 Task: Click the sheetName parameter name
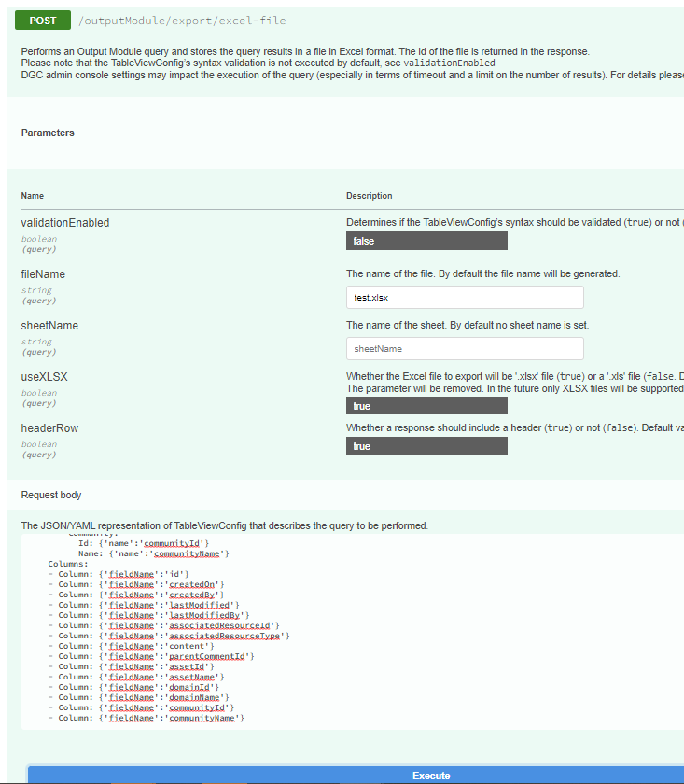tap(49, 326)
